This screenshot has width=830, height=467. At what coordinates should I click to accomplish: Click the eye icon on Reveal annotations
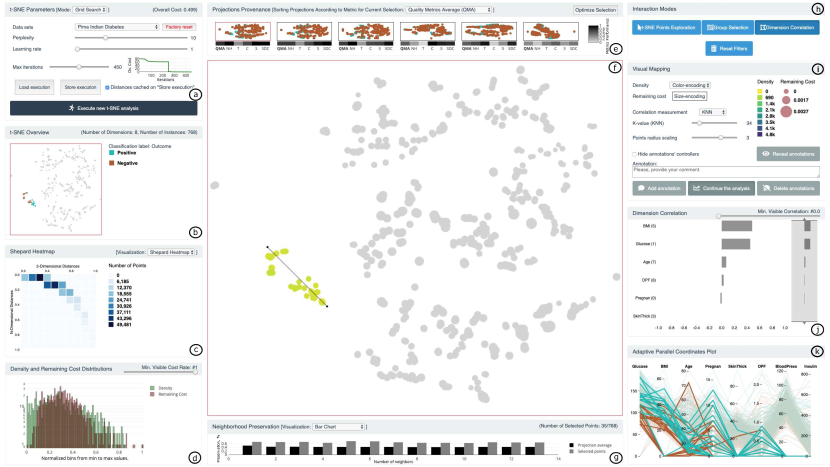[766, 154]
